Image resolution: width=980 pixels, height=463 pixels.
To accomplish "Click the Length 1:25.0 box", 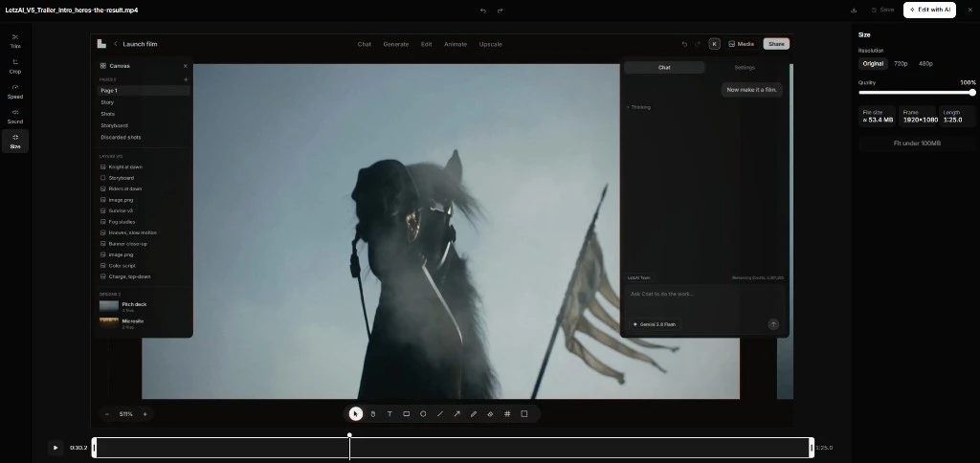I will [x=956, y=116].
